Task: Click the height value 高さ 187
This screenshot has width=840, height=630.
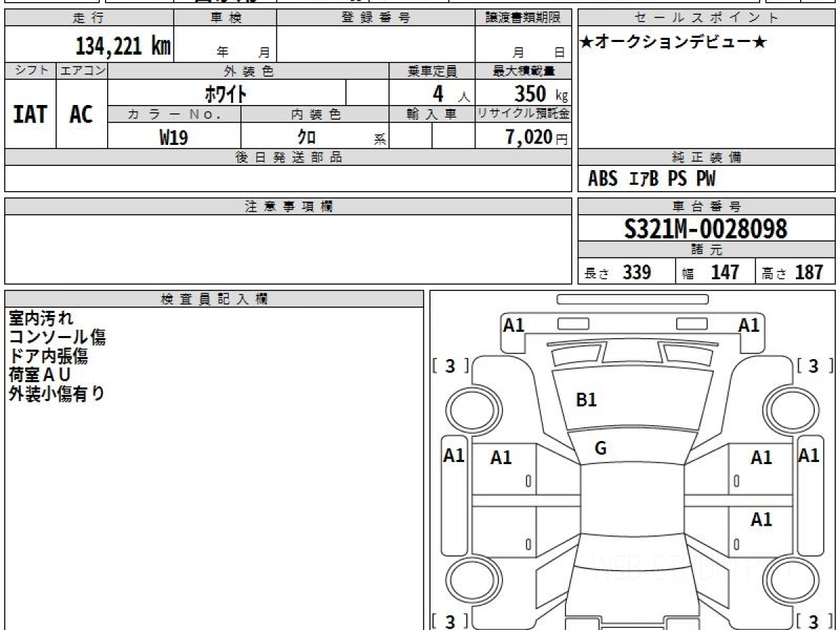Action: coord(793,272)
